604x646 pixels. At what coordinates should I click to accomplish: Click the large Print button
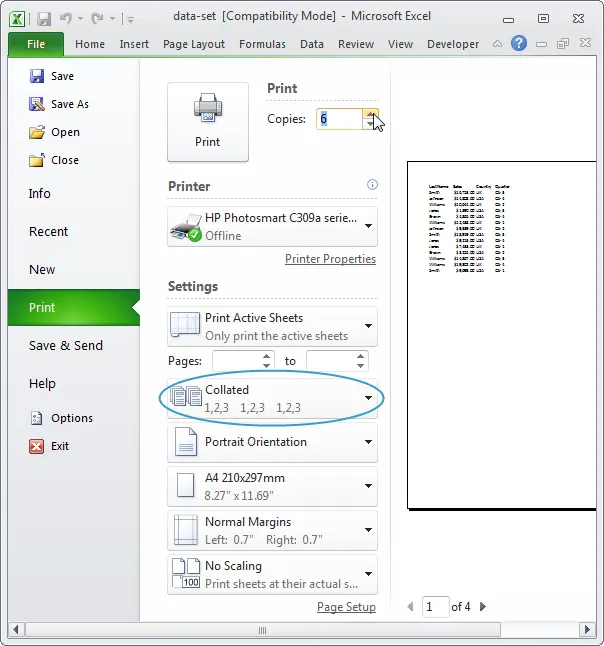pos(208,122)
